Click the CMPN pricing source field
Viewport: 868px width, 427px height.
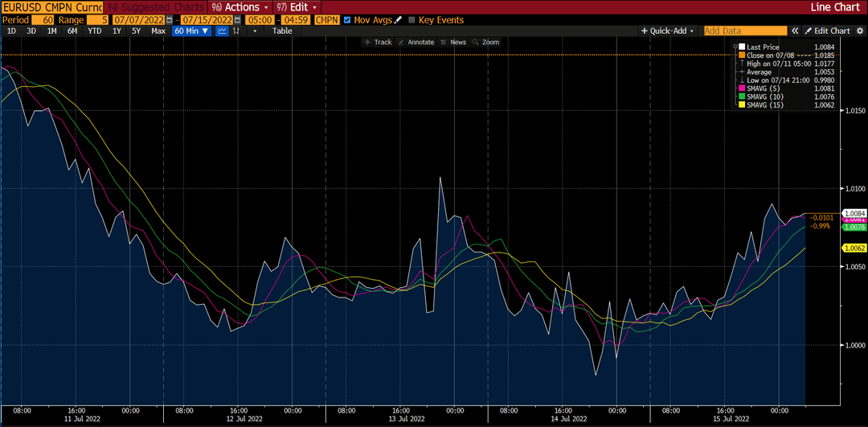[x=326, y=20]
